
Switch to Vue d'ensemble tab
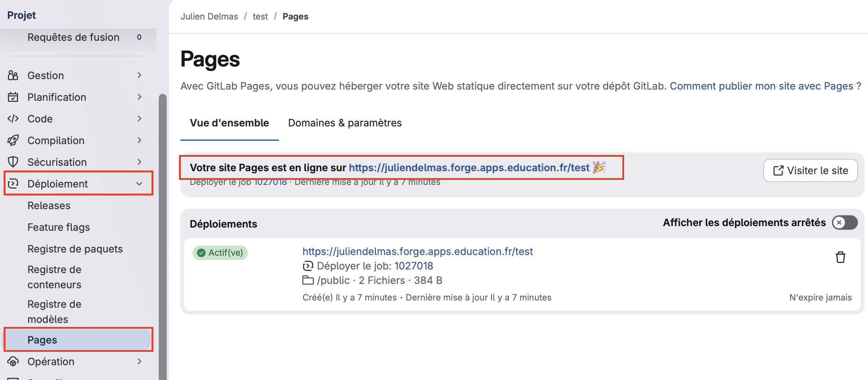229,123
